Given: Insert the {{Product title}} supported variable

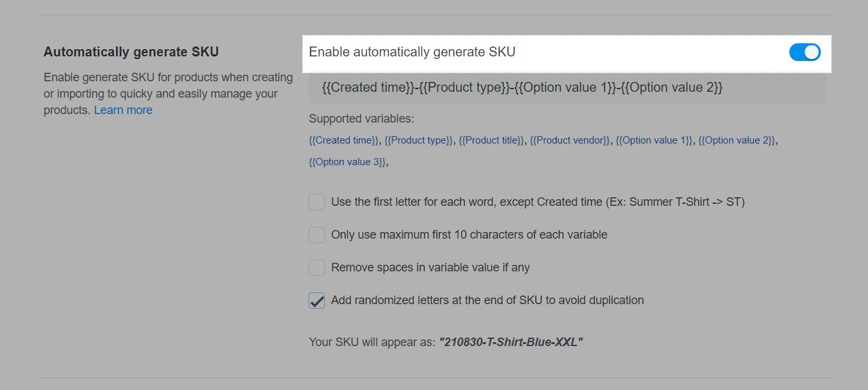Looking at the screenshot, I should tap(491, 140).
